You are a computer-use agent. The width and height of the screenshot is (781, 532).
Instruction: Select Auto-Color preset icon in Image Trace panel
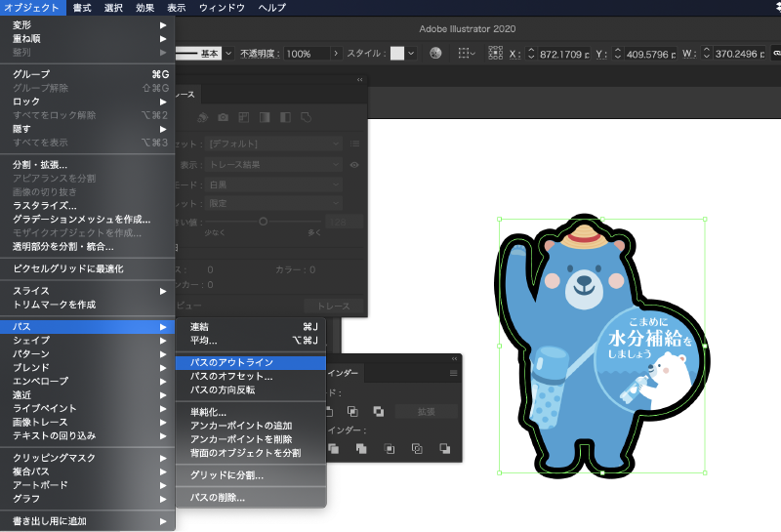pos(202,117)
